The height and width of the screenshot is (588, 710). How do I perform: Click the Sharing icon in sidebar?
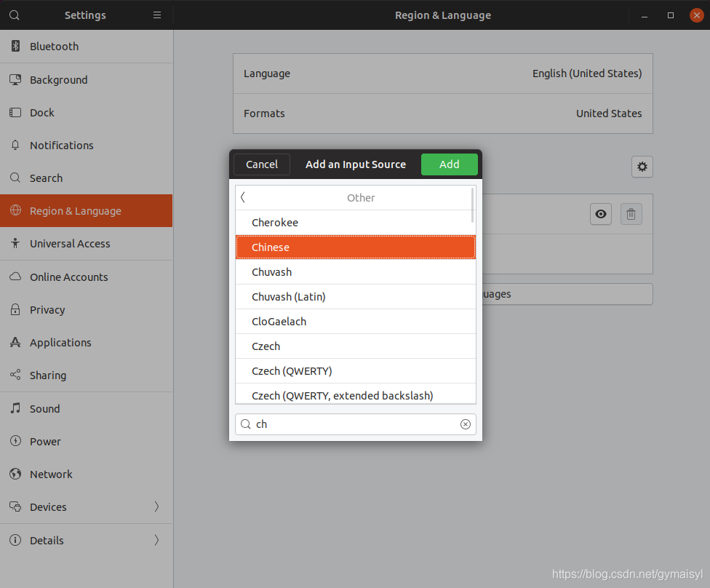(15, 375)
